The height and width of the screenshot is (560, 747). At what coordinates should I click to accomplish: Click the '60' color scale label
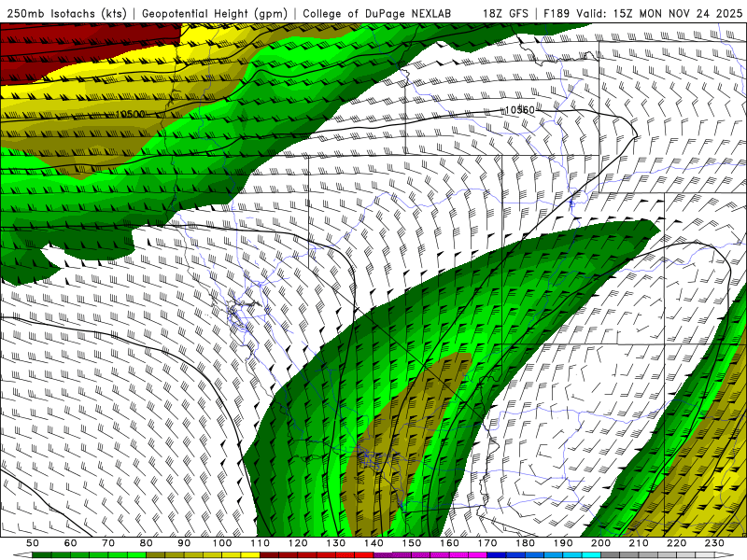[71, 543]
